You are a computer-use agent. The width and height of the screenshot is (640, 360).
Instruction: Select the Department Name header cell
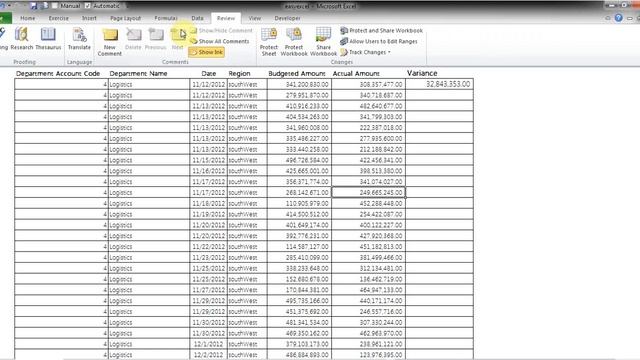click(149, 73)
